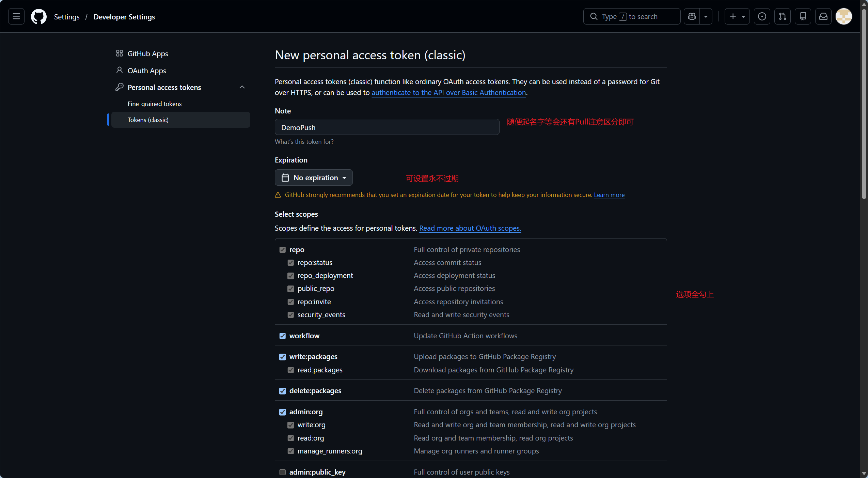Toggle read:packages checkbox
This screenshot has height=478, width=868.
pyautogui.click(x=291, y=370)
